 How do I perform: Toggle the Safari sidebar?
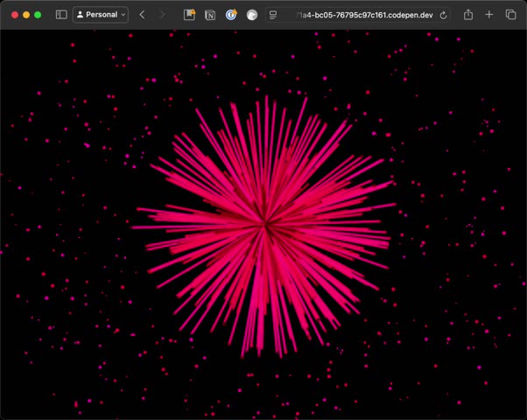61,15
